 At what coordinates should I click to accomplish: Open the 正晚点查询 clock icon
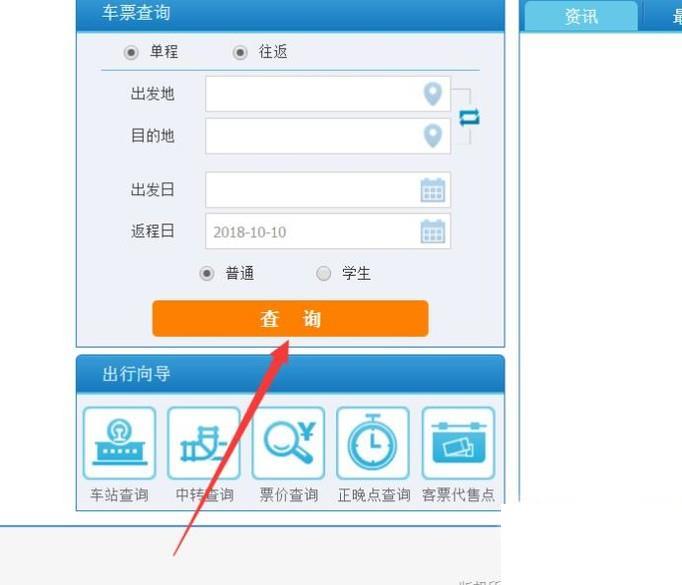[x=373, y=443]
